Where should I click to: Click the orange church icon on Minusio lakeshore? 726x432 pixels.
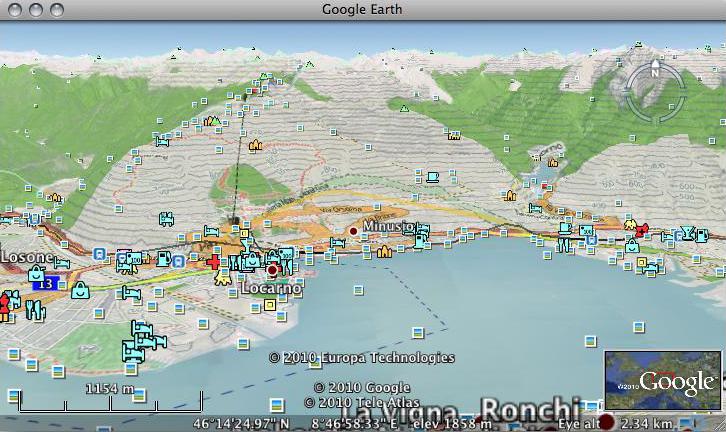pos(384,252)
